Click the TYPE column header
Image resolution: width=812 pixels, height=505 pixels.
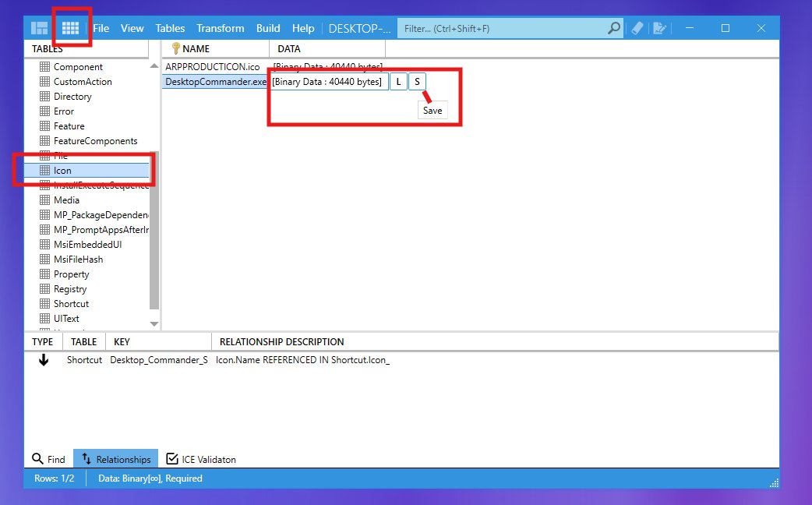[x=42, y=342]
